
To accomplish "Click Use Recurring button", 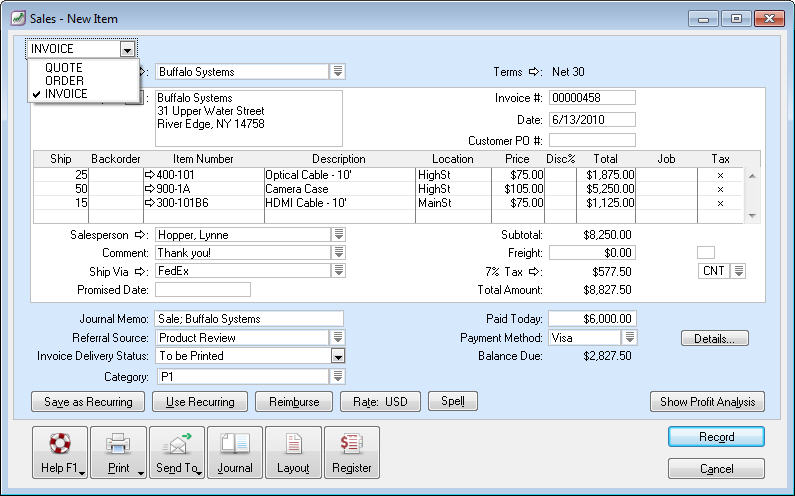I will [200, 402].
